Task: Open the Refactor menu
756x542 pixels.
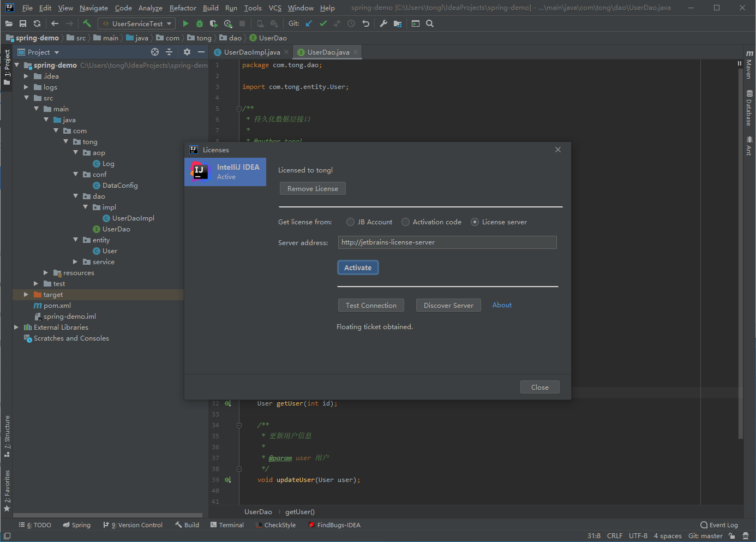Action: coord(183,8)
